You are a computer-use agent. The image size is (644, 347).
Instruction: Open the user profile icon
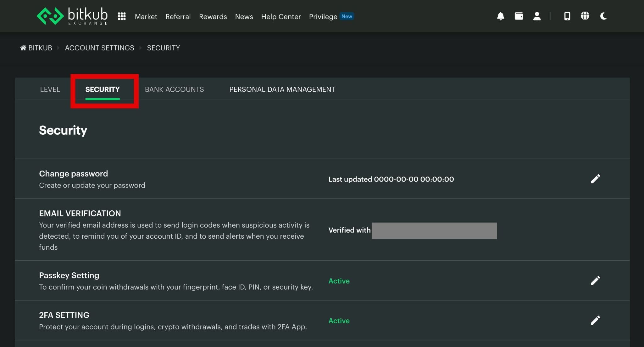click(x=537, y=16)
